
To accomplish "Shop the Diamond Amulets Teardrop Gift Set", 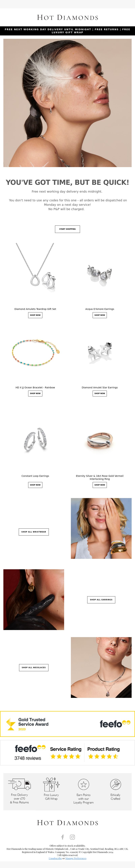I will coord(35,315).
